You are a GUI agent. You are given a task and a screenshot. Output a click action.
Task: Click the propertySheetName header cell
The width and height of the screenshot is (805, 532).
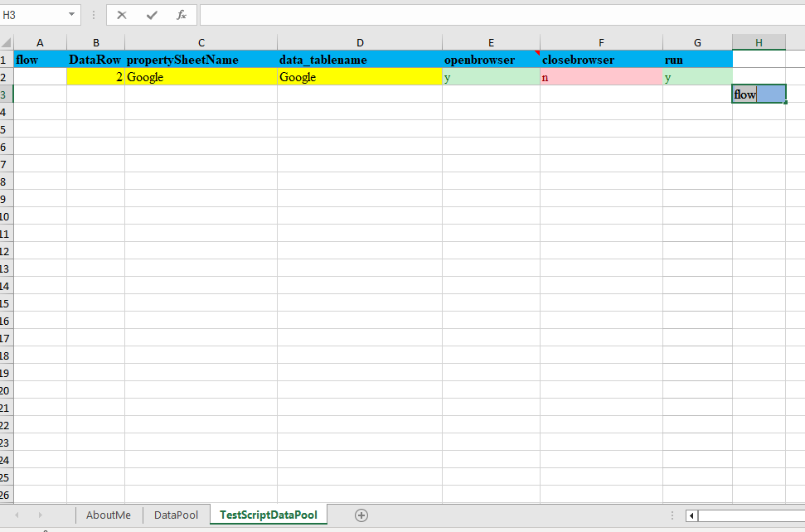pyautogui.click(x=201, y=60)
